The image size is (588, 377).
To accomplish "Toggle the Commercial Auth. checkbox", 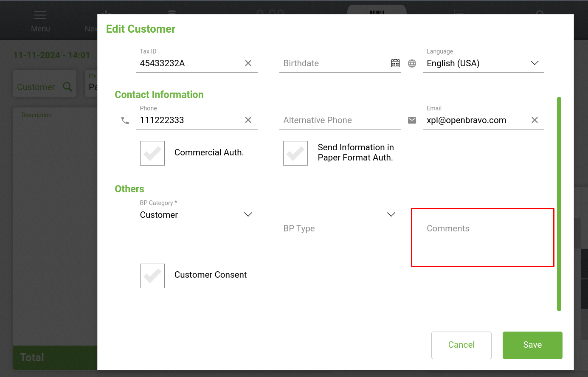I will [152, 153].
